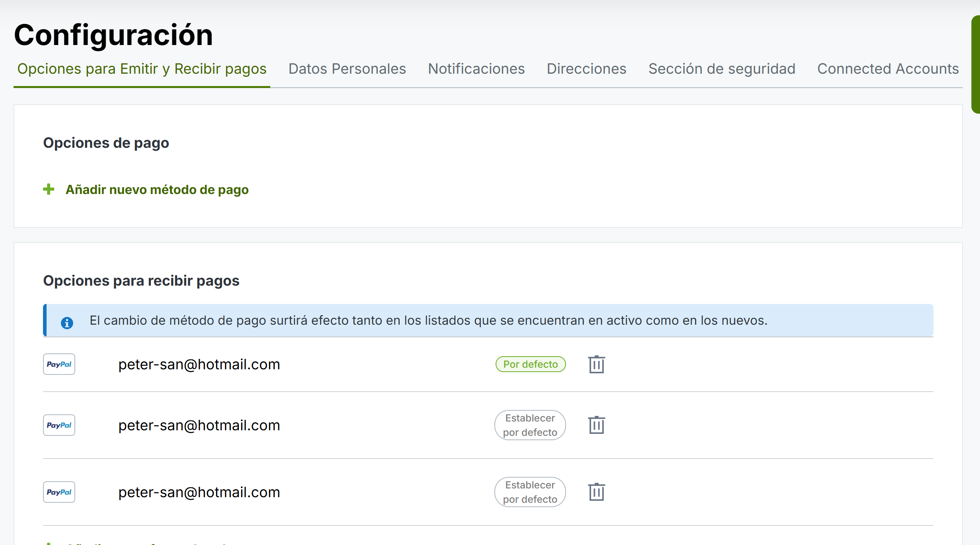Select 'Opciones para Emitir y Recibir pagos' tab

[x=142, y=69]
